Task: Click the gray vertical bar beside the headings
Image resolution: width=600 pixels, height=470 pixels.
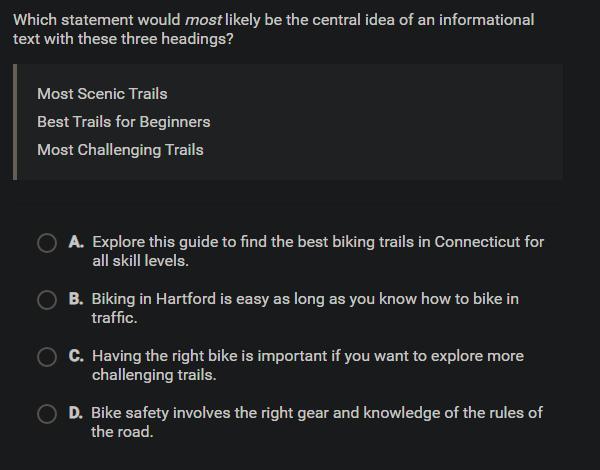Action: (15, 122)
